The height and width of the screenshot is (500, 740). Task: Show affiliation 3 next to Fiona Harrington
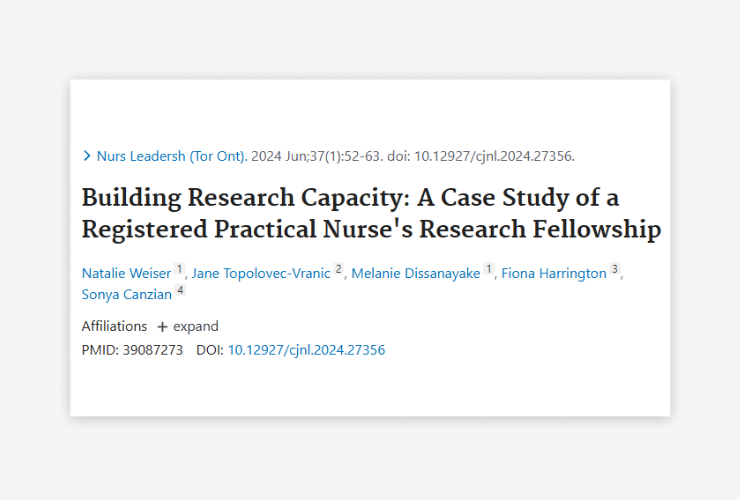(x=614, y=269)
